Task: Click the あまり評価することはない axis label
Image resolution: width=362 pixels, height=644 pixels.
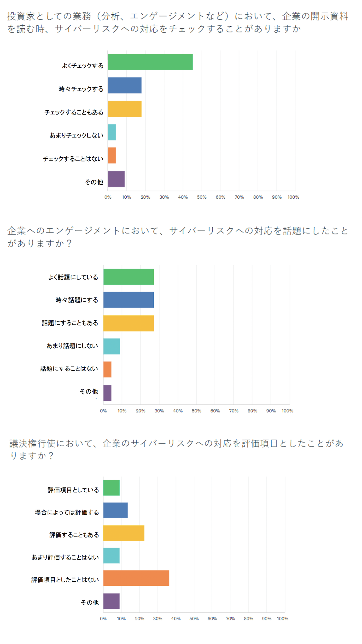Action: pyautogui.click(x=65, y=557)
